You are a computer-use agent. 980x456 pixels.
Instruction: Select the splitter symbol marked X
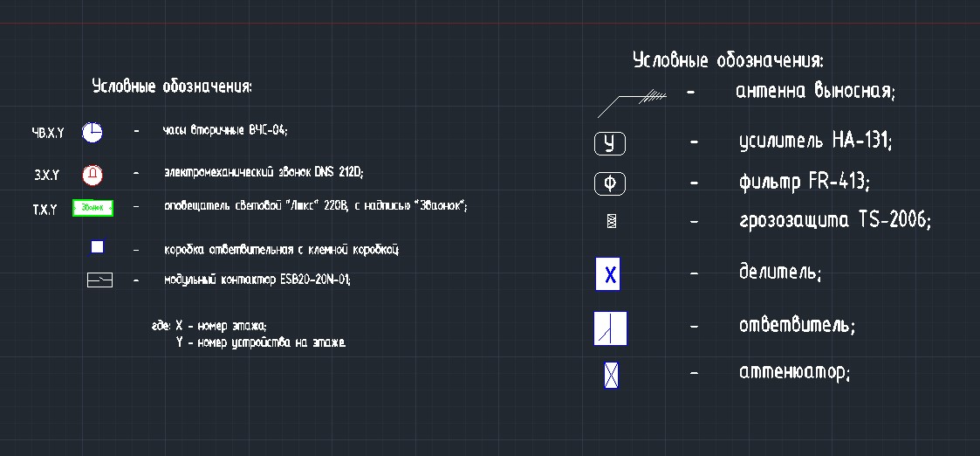(x=607, y=274)
